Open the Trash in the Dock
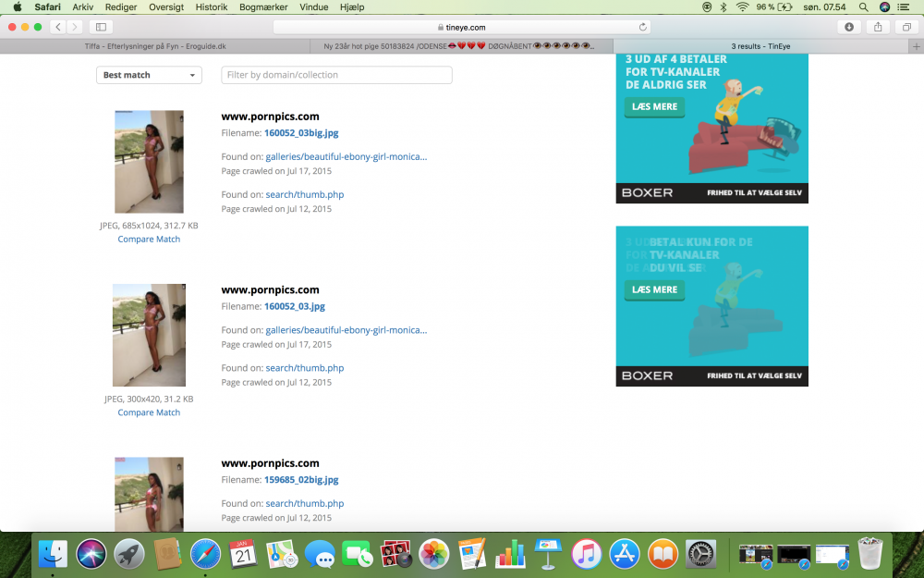924x578 pixels. tap(869, 553)
